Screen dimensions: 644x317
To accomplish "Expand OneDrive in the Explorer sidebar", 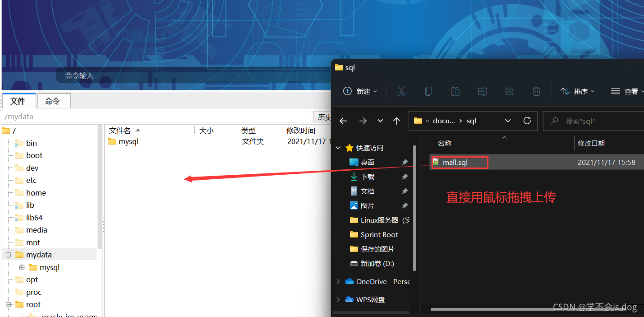I will pos(339,281).
